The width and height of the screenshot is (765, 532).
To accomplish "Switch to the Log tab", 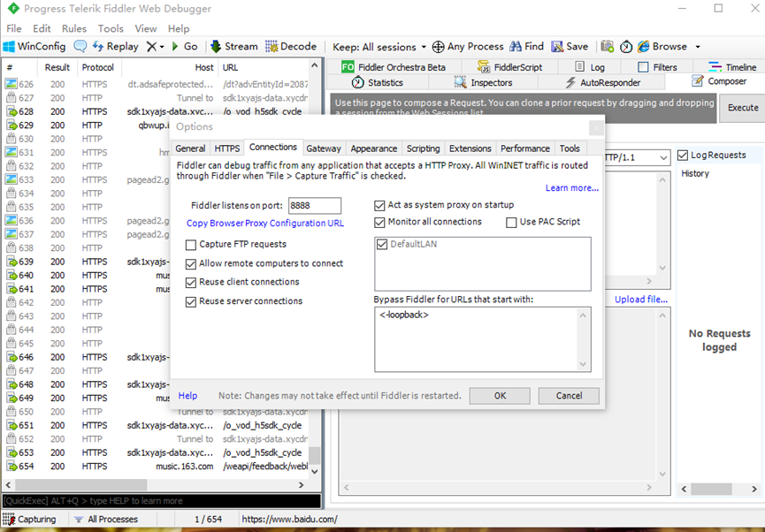I will [x=590, y=67].
